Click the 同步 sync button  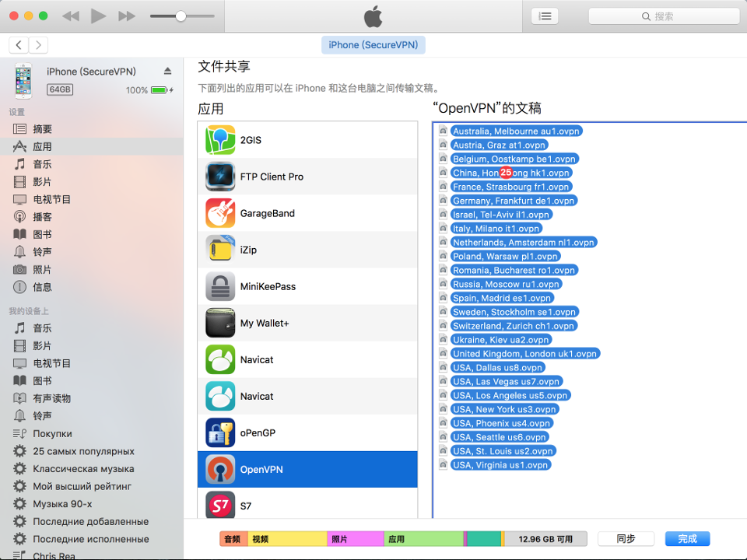(x=626, y=538)
